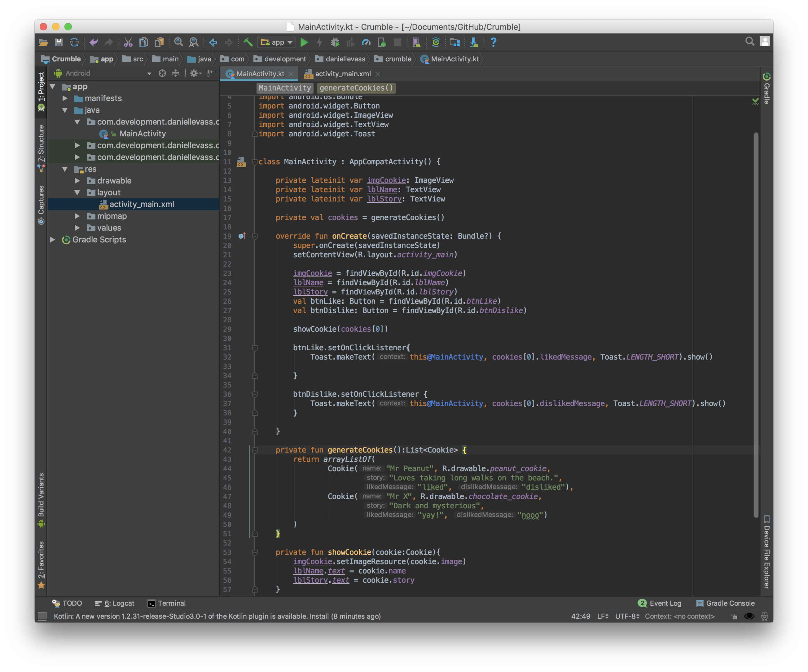This screenshot has height=672, width=808.
Task: Collapse the layout folder
Action: click(x=77, y=192)
